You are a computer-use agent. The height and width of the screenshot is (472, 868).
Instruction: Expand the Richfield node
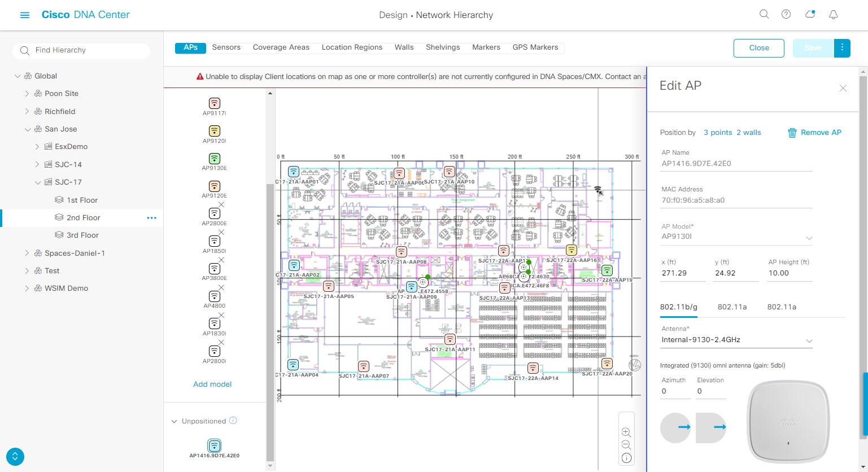point(27,112)
